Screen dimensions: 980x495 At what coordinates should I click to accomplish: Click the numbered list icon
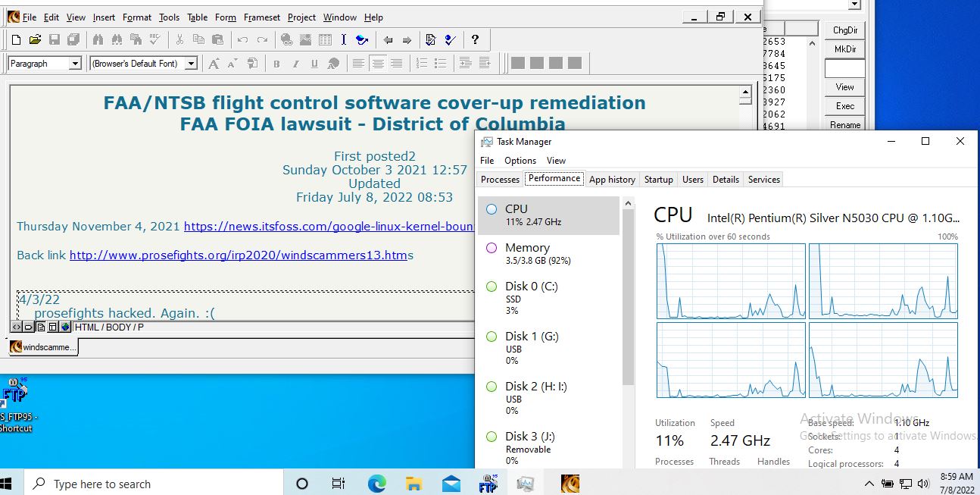(x=422, y=64)
